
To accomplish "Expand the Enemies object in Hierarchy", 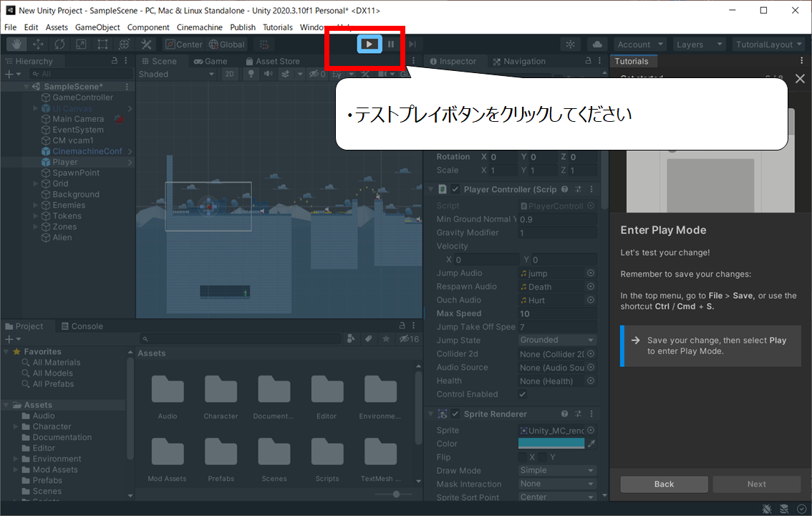I will 36,205.
